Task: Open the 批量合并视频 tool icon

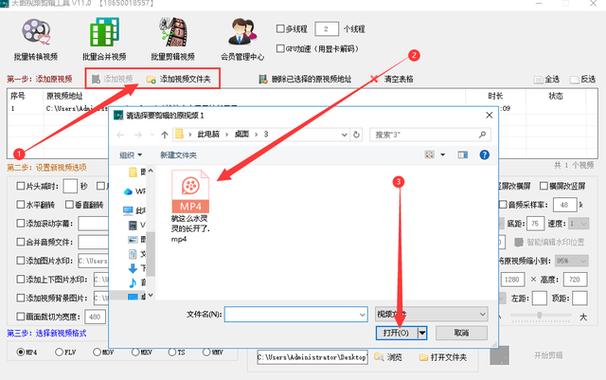Action: point(104,32)
